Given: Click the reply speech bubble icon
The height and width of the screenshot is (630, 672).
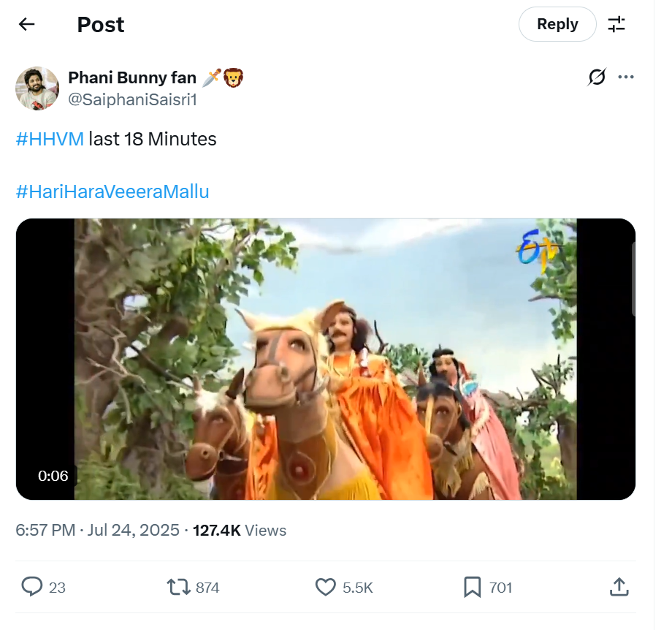Looking at the screenshot, I should coord(32,587).
